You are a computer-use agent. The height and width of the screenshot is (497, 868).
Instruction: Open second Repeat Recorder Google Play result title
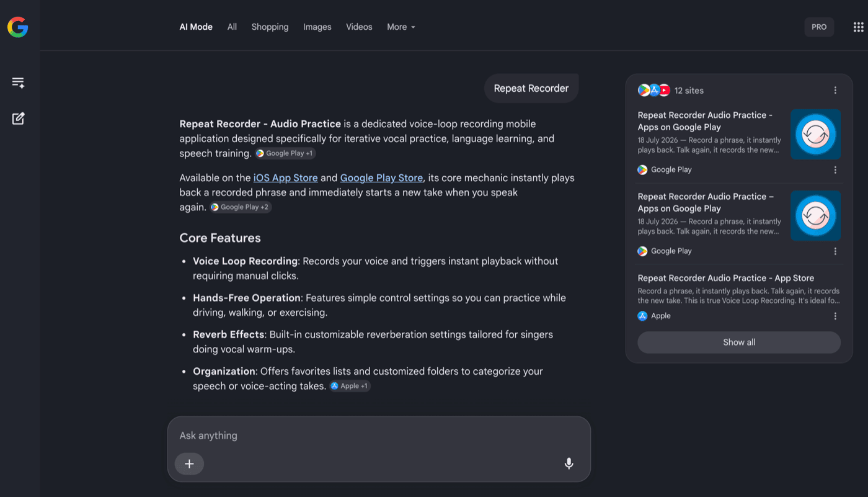[706, 202]
